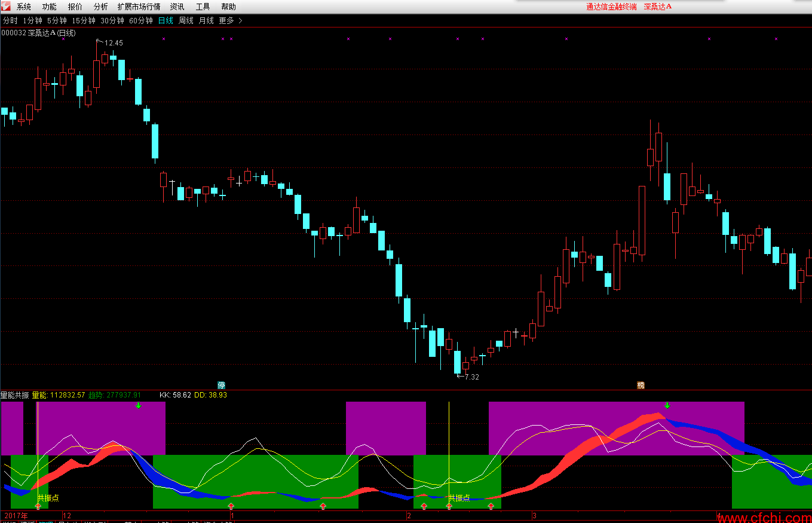The width and height of the screenshot is (812, 523).
Task: Click the 7.32 low price label
Action: tap(471, 377)
